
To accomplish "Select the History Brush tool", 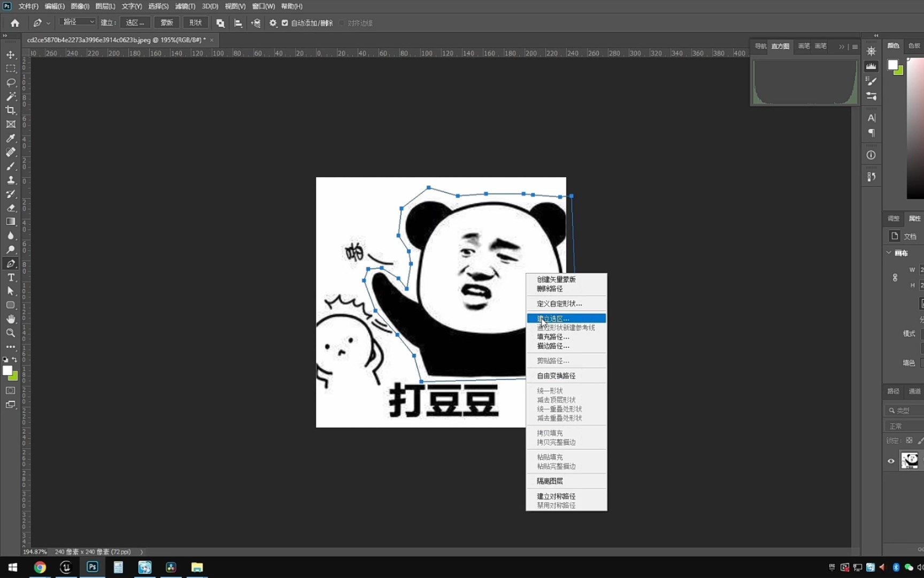I will click(x=11, y=194).
